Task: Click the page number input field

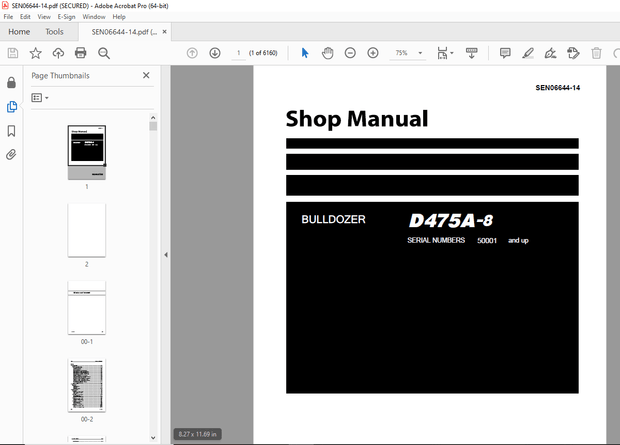Action: 238,53
